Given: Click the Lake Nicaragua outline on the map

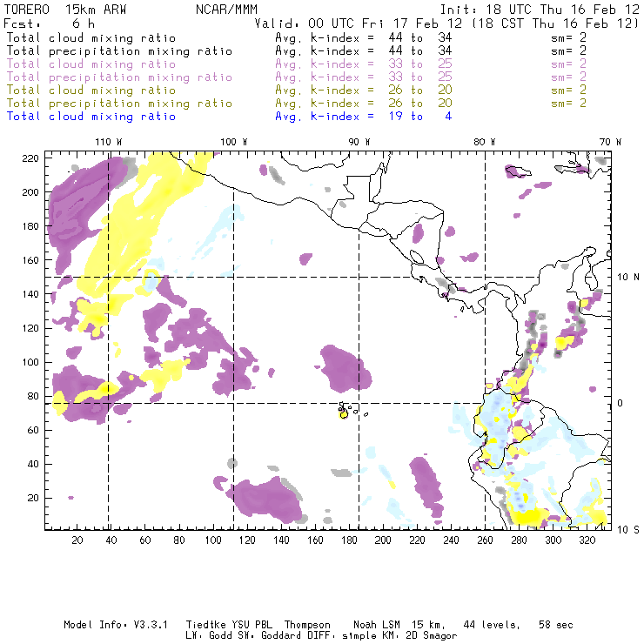Looking at the screenshot, I should (x=417, y=258).
